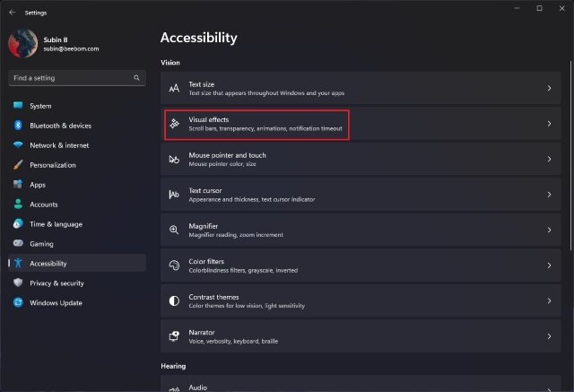Open the System category

77,106
